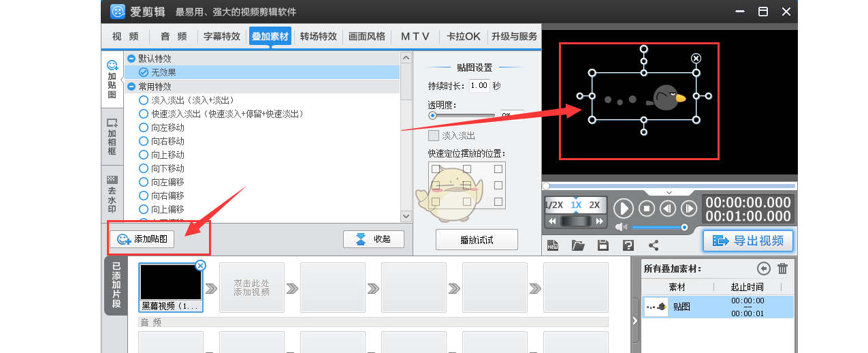Click the 播放试试 button
Screen dimensions: 868x353
[477, 240]
